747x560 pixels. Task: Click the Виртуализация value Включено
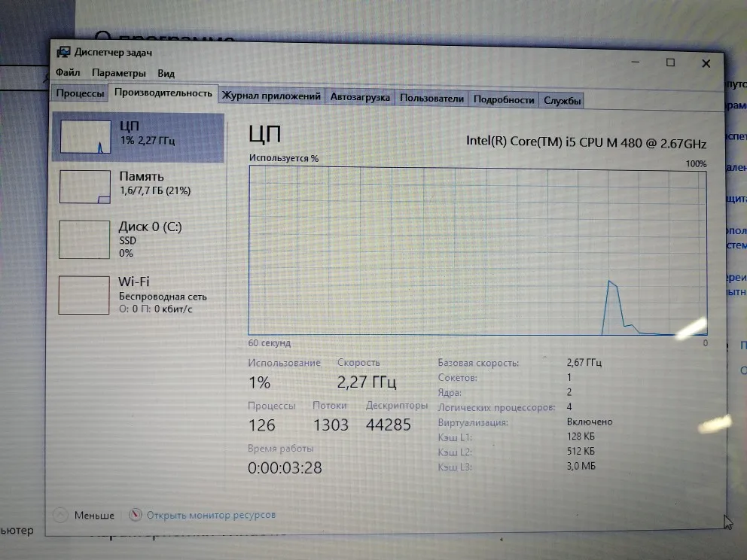[x=590, y=422]
